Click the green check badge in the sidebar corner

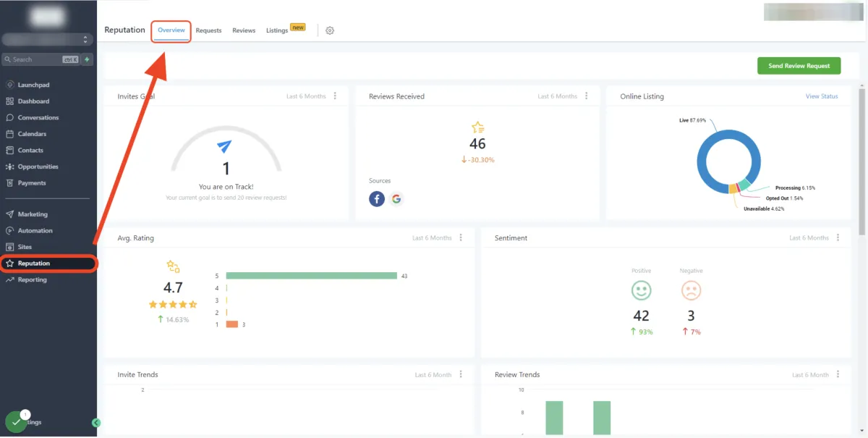16,422
